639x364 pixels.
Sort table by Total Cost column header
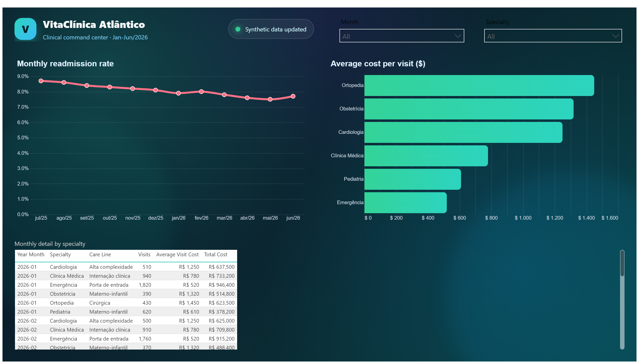[215, 255]
